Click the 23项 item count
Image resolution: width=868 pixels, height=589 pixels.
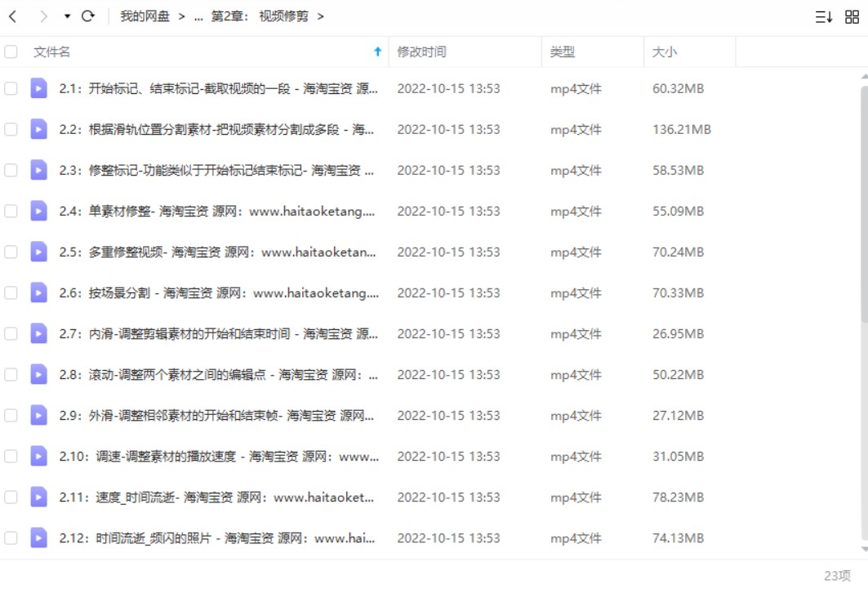point(837,576)
